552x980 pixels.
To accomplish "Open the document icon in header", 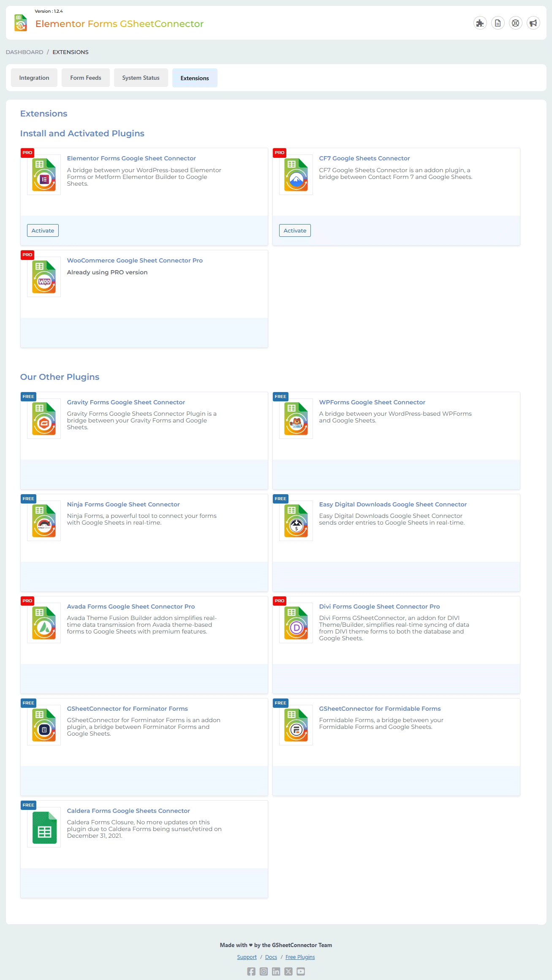I will (x=498, y=23).
